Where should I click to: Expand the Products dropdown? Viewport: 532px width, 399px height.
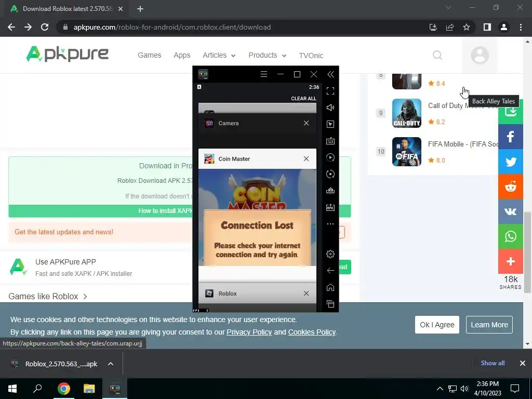click(268, 55)
